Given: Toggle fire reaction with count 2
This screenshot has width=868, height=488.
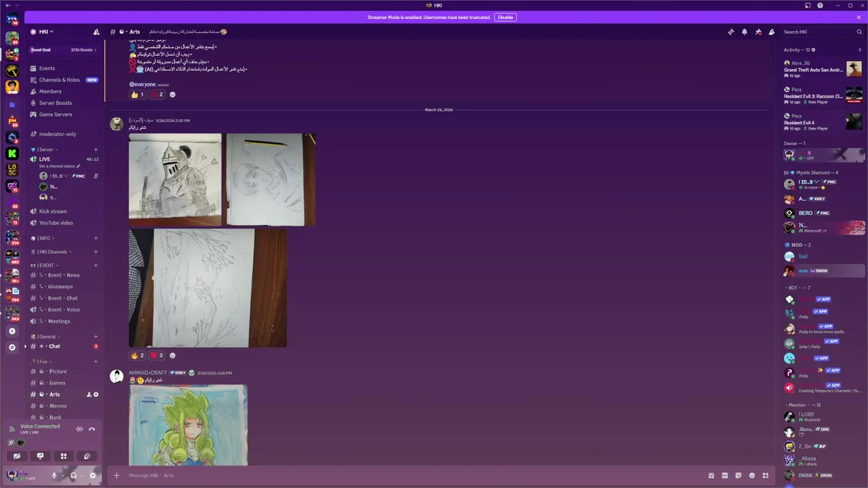Looking at the screenshot, I should point(138,355).
